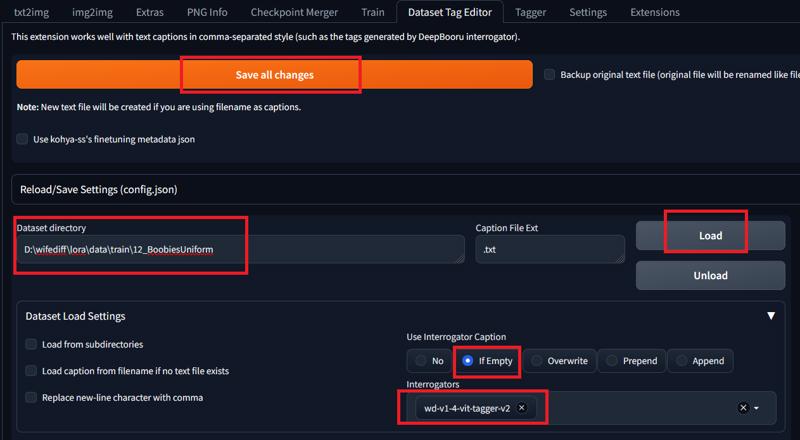Enable Load caption from filename option
800x440 pixels.
(x=31, y=371)
